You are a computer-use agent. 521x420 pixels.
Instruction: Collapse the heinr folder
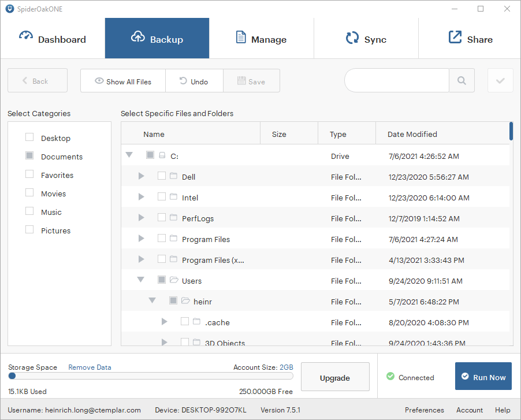(x=152, y=300)
